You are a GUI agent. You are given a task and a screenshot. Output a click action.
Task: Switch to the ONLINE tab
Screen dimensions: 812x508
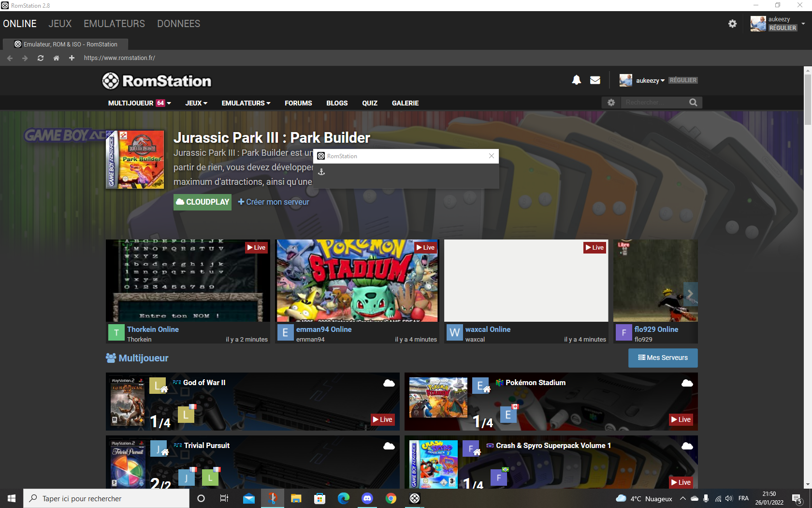[20, 24]
